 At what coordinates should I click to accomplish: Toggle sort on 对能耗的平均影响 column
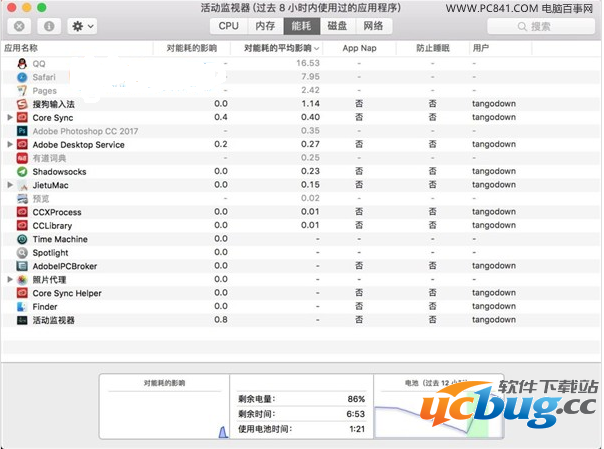[x=277, y=48]
